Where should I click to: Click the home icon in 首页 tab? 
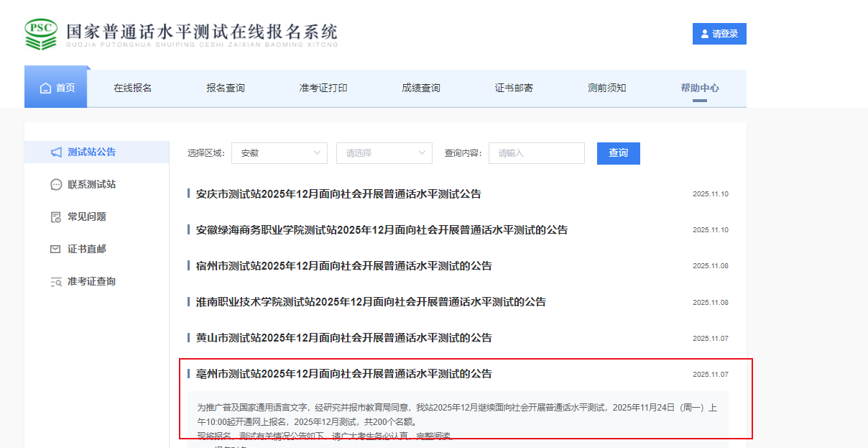click(x=46, y=88)
